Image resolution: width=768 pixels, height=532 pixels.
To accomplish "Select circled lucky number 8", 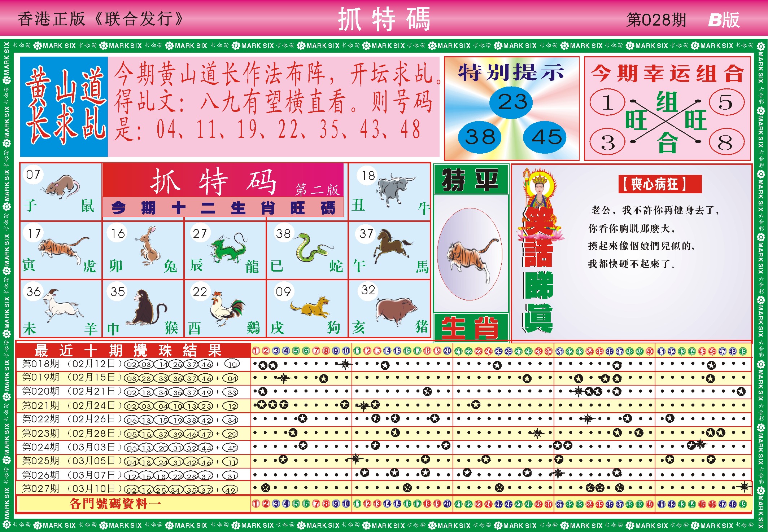I will (x=726, y=142).
